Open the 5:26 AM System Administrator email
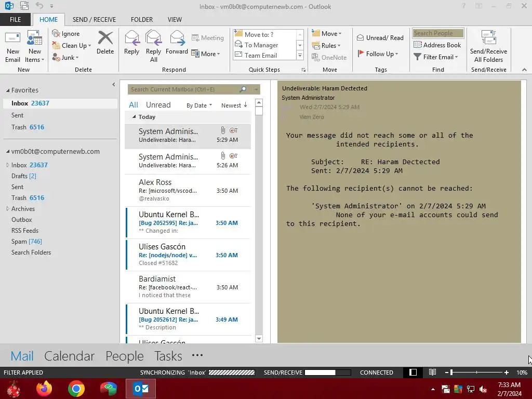532x399 pixels. pyautogui.click(x=188, y=161)
